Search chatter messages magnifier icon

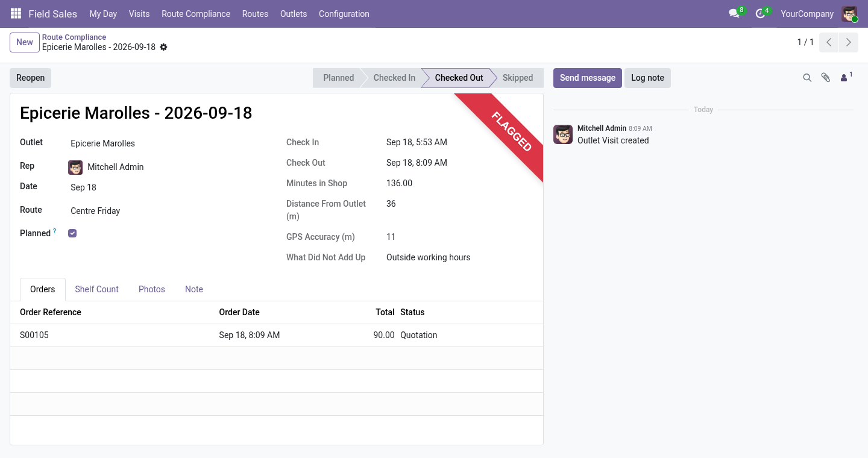click(807, 78)
